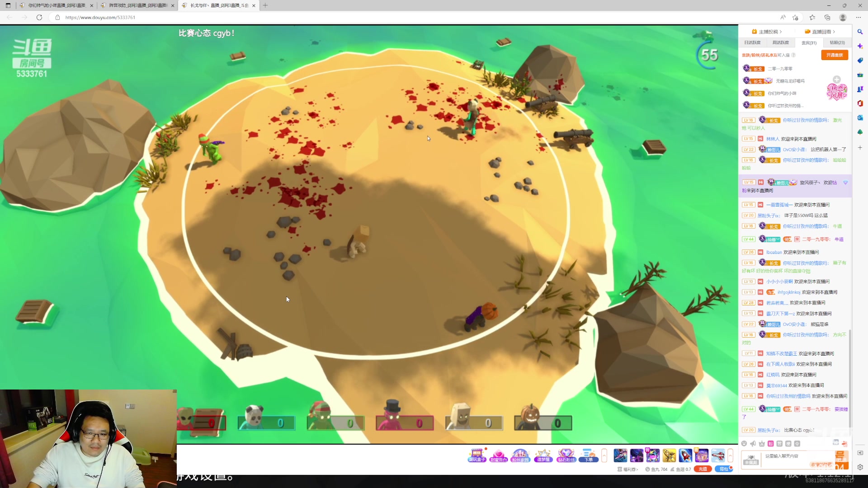868x488 pixels.
Task: Open Edge sidebar shopping tag icon
Action: [x=860, y=61]
